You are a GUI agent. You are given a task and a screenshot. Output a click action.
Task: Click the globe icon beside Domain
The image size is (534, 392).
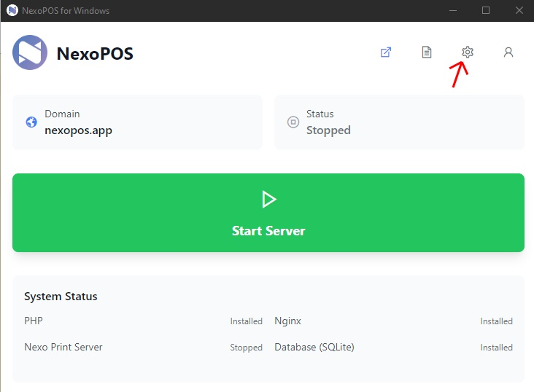point(31,122)
